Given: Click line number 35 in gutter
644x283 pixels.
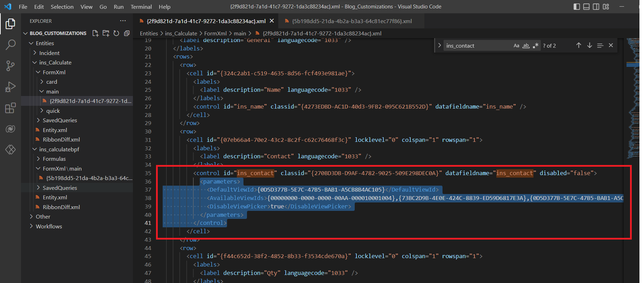Looking at the screenshot, I should pos(148,173).
